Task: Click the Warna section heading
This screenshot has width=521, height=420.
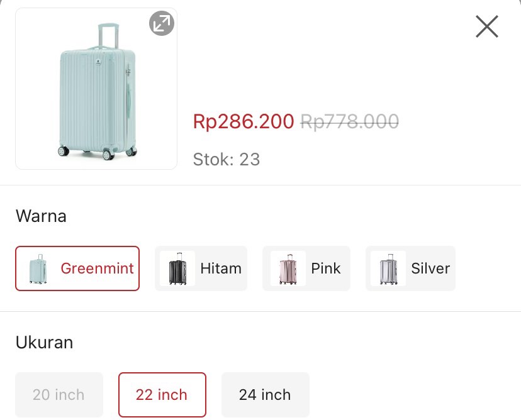Action: click(x=41, y=216)
